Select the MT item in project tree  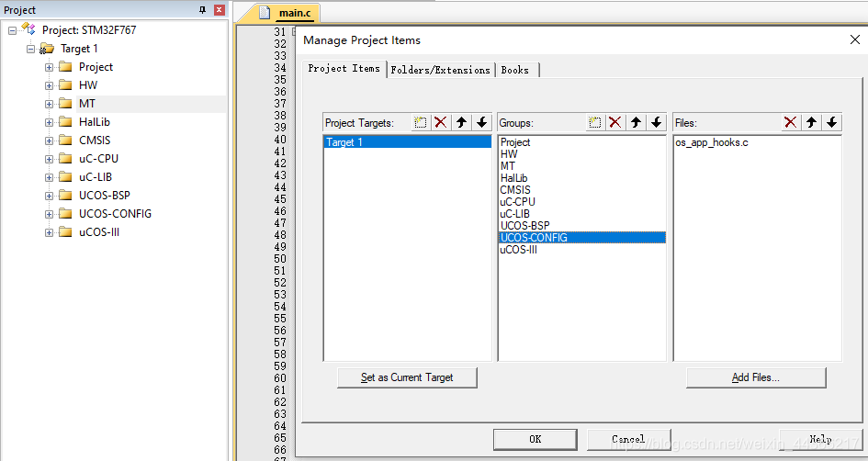[87, 104]
